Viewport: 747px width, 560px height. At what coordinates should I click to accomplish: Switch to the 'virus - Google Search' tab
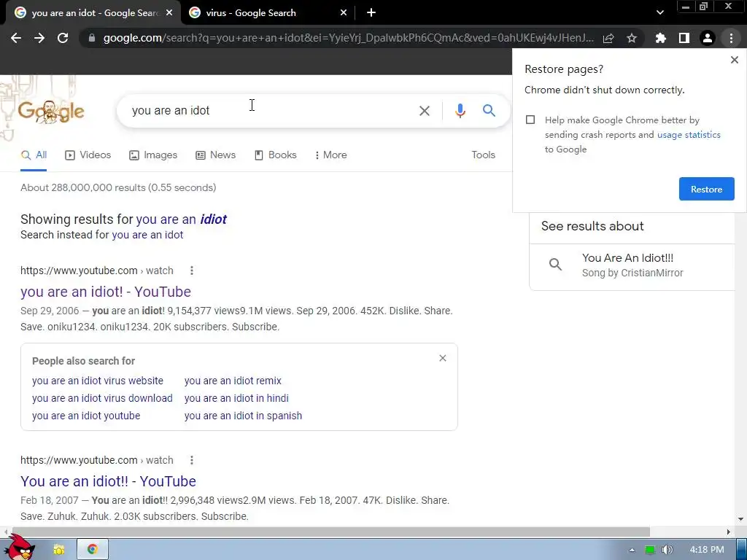(268, 13)
